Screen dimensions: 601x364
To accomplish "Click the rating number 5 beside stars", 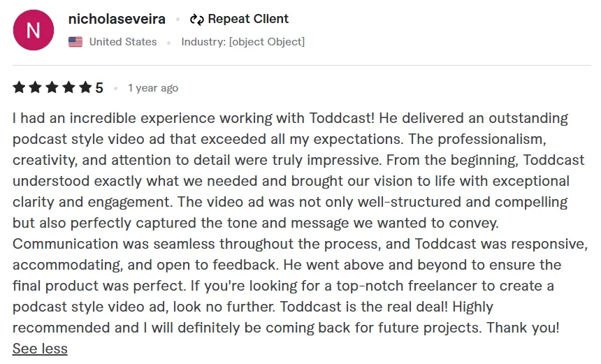I will tap(99, 88).
